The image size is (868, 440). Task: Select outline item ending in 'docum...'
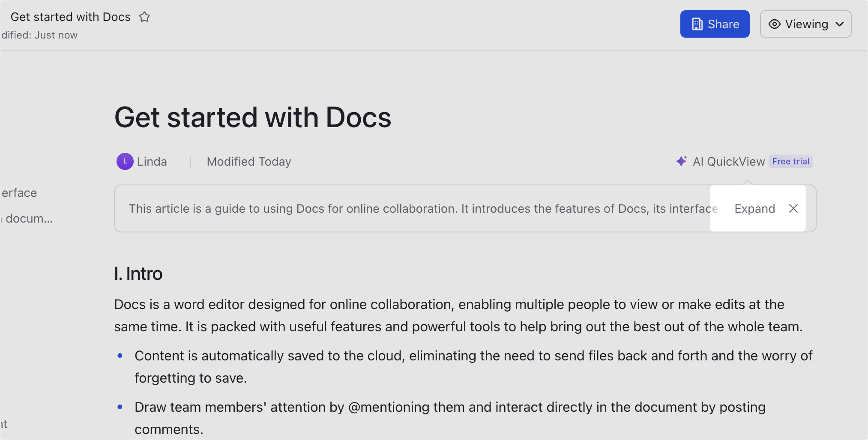27,219
